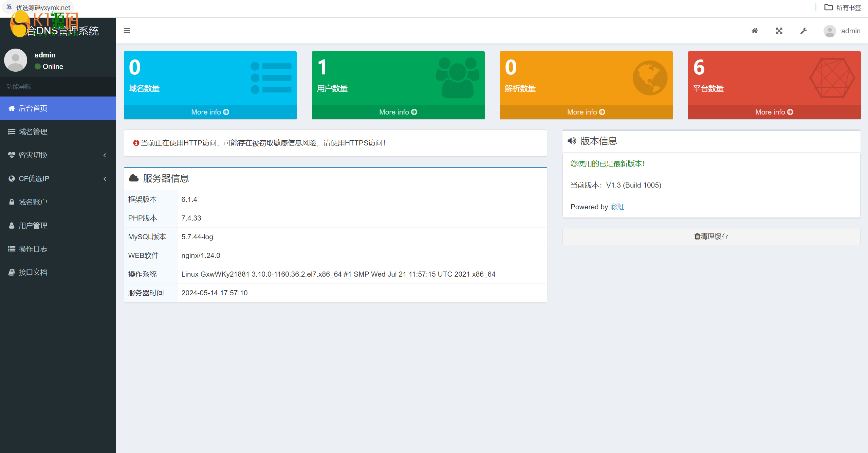Click More info on 解析数量 card
Image resolution: width=868 pixels, height=453 pixels.
[586, 112]
